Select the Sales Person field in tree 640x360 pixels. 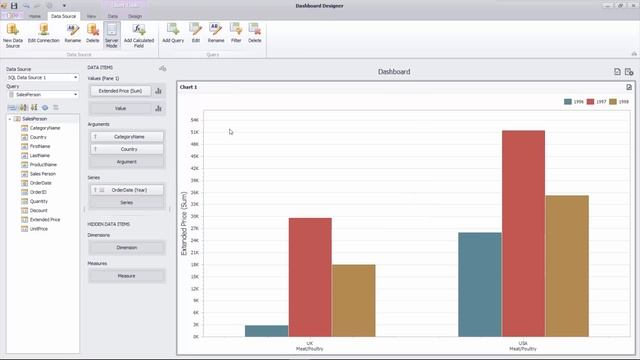point(43,174)
